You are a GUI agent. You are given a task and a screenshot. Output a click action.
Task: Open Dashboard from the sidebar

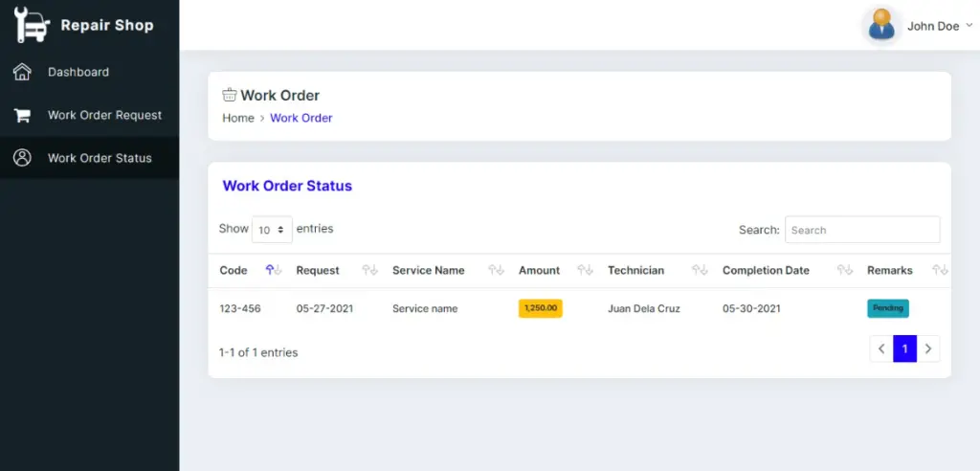[89, 72]
